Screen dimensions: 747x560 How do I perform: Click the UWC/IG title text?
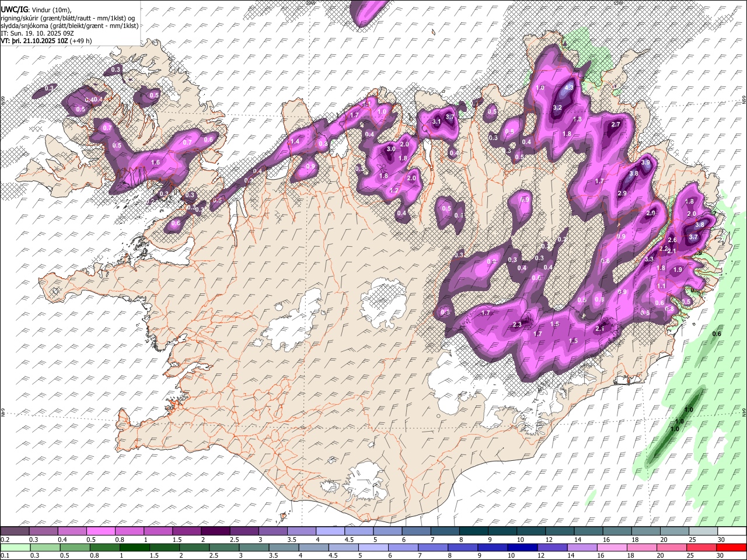click(14, 9)
